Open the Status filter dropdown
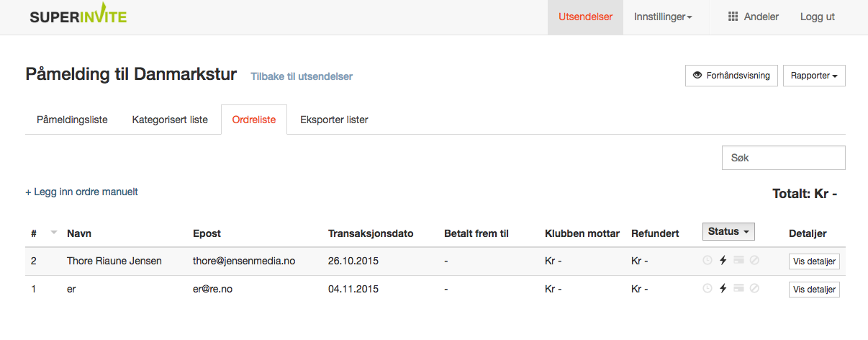Screen dimensions: 868x340 pyautogui.click(x=728, y=232)
